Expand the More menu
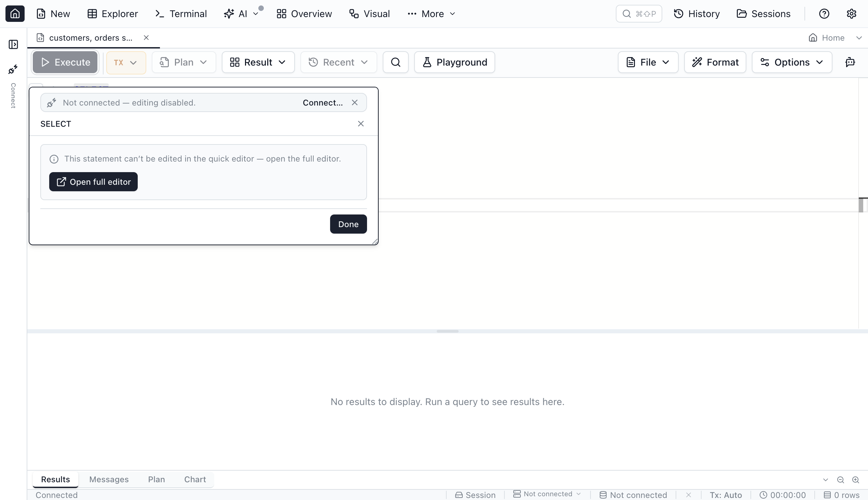868x500 pixels. (x=431, y=14)
